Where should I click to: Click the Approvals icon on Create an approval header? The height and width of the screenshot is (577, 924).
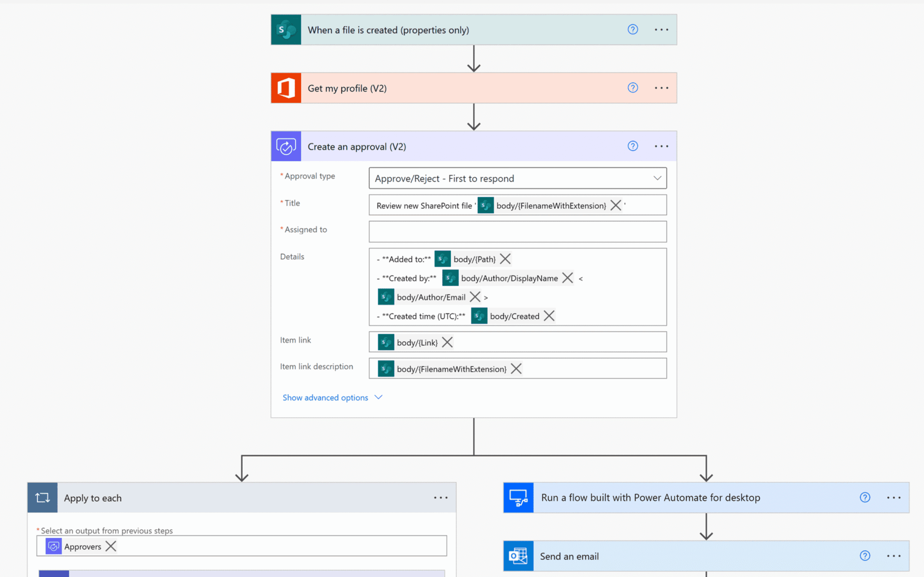(x=286, y=146)
